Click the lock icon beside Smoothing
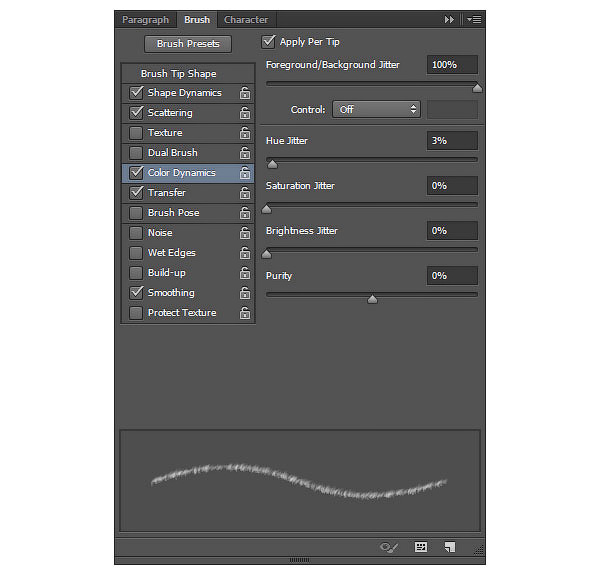 click(245, 293)
